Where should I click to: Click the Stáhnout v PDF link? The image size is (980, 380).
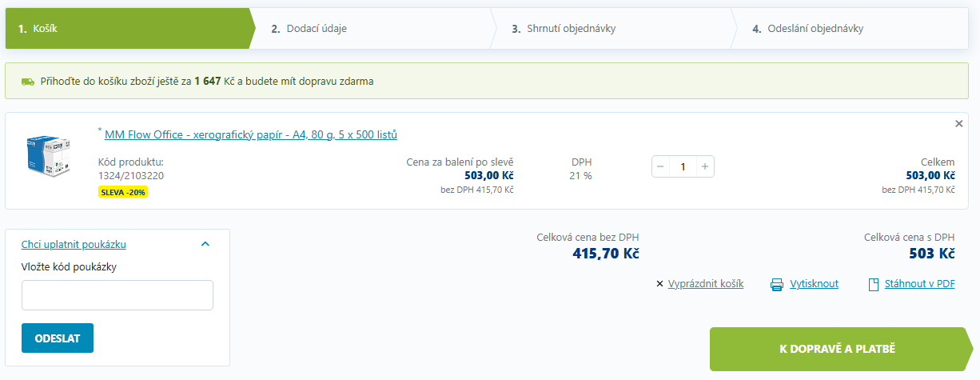coord(919,284)
